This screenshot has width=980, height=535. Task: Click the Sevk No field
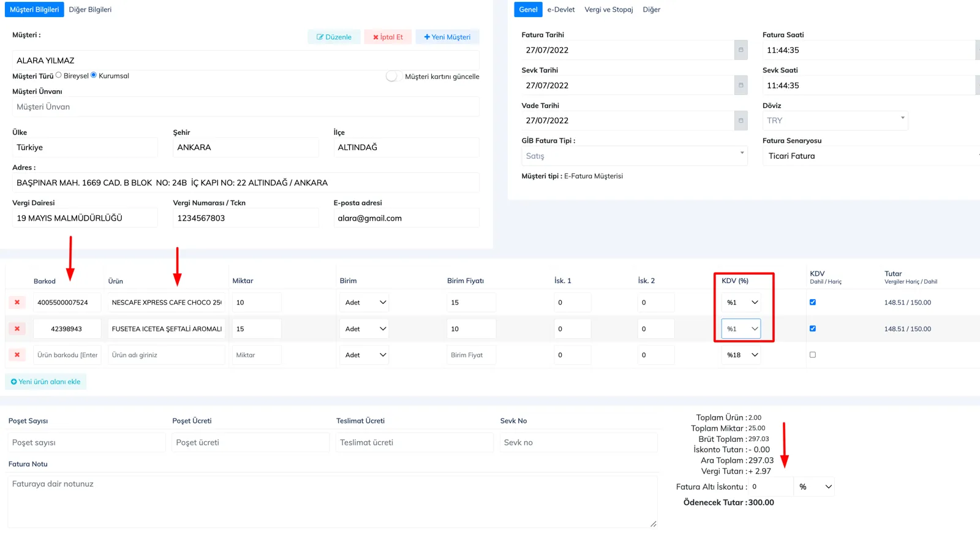click(x=579, y=442)
